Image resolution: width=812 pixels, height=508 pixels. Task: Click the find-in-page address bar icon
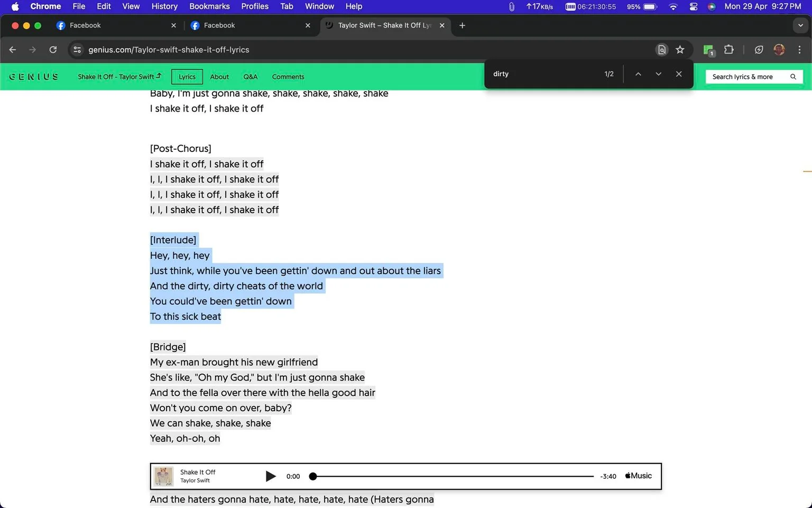click(661, 50)
